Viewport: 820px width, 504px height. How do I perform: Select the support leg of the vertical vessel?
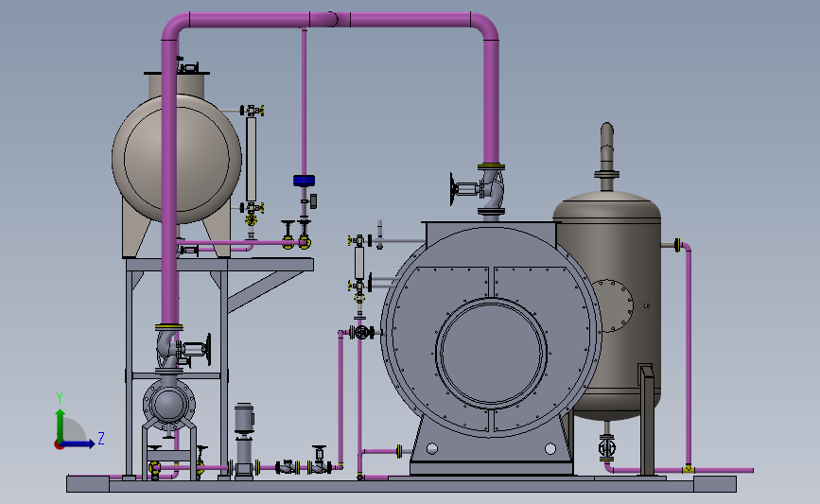[648, 419]
